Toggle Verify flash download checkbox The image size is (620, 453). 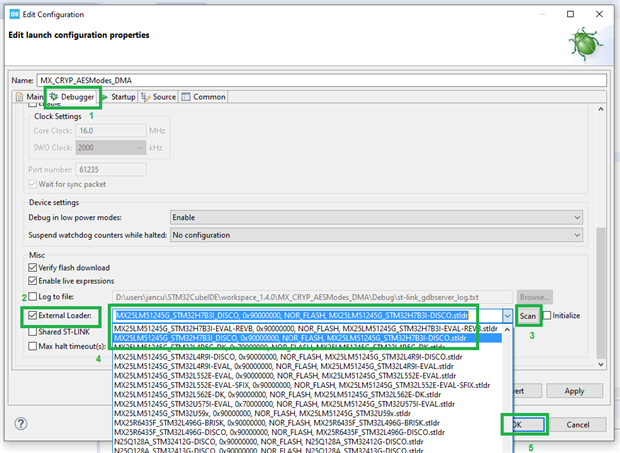[x=33, y=268]
